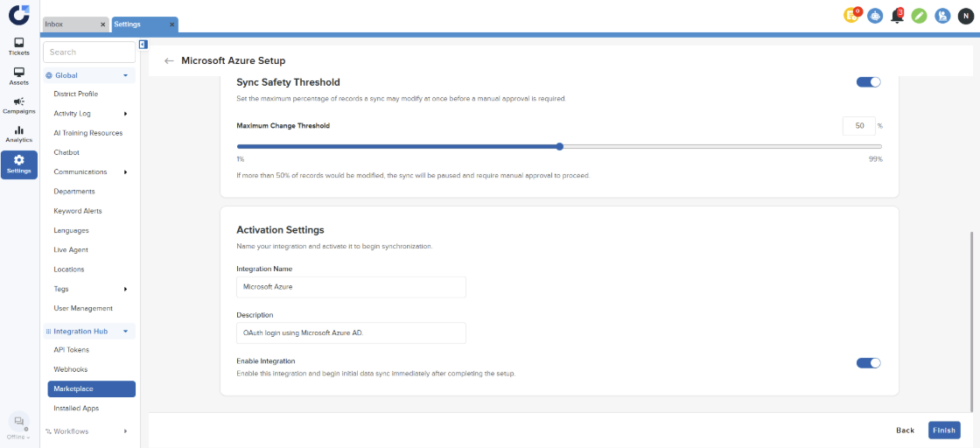Image resolution: width=980 pixels, height=448 pixels.
Task: Click the back arrow beside Microsoft Azure Setup
Action: 169,61
